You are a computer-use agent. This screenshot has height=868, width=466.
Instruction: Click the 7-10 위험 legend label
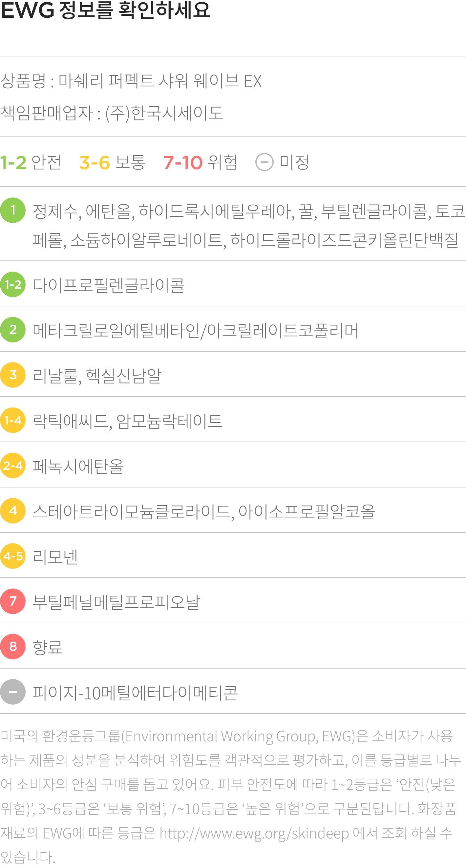pos(201,162)
